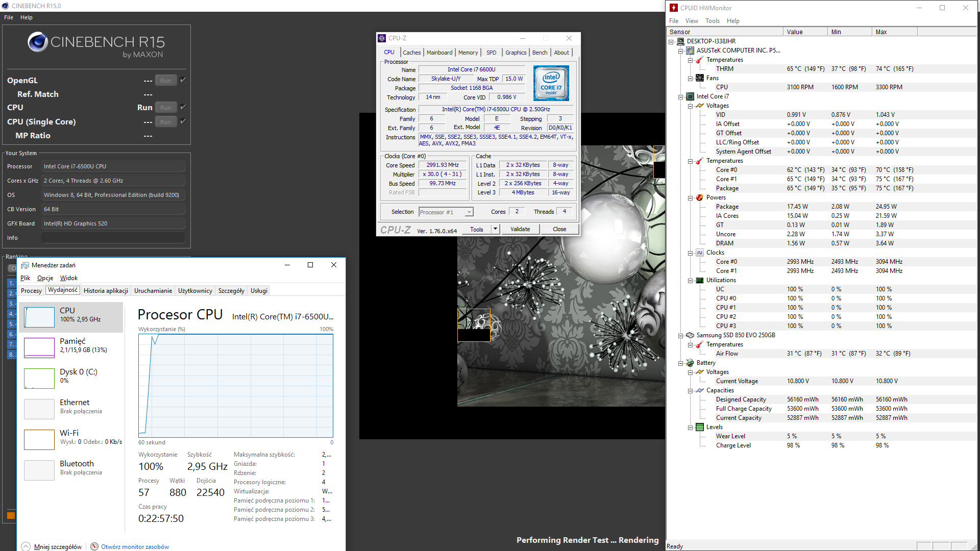Click the Clocks node icon in HWMonitor
The height and width of the screenshot is (551, 980).
700,253
